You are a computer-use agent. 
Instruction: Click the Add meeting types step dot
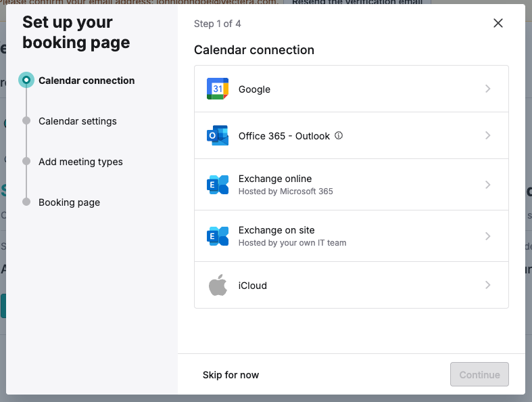(x=26, y=161)
